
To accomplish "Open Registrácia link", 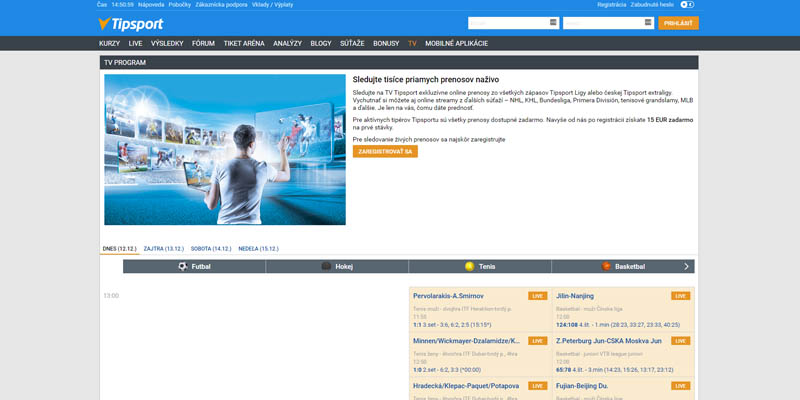I will pyautogui.click(x=611, y=5).
